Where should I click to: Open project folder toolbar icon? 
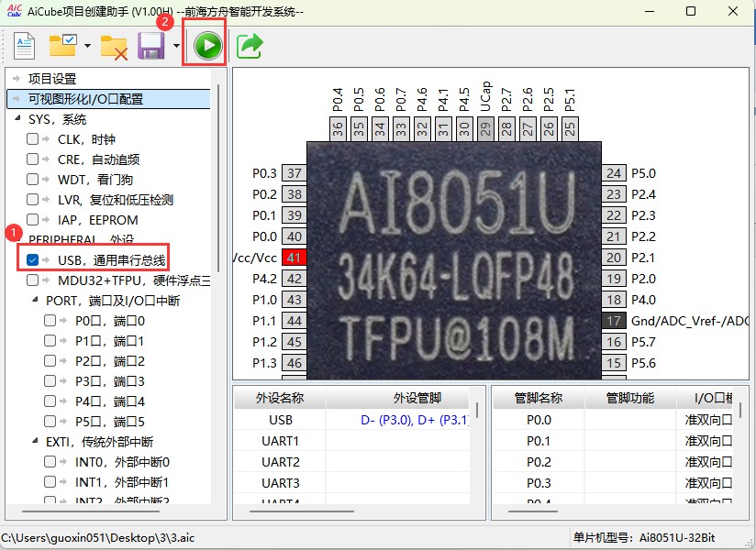63,46
